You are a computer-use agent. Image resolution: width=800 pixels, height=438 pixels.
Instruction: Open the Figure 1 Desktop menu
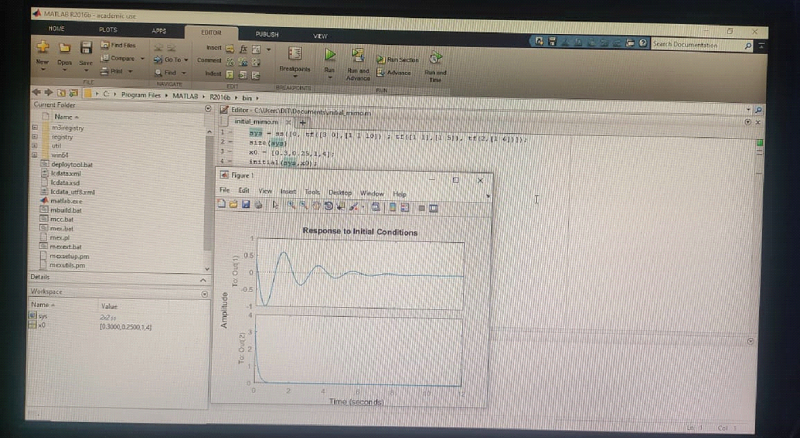(x=340, y=192)
